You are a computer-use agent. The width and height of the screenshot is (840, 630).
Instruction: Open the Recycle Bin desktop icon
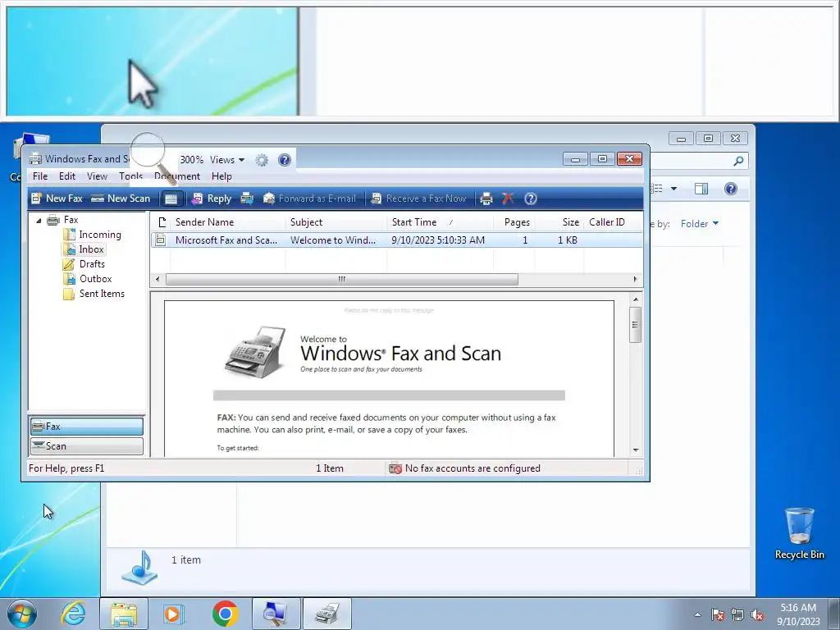click(x=799, y=533)
